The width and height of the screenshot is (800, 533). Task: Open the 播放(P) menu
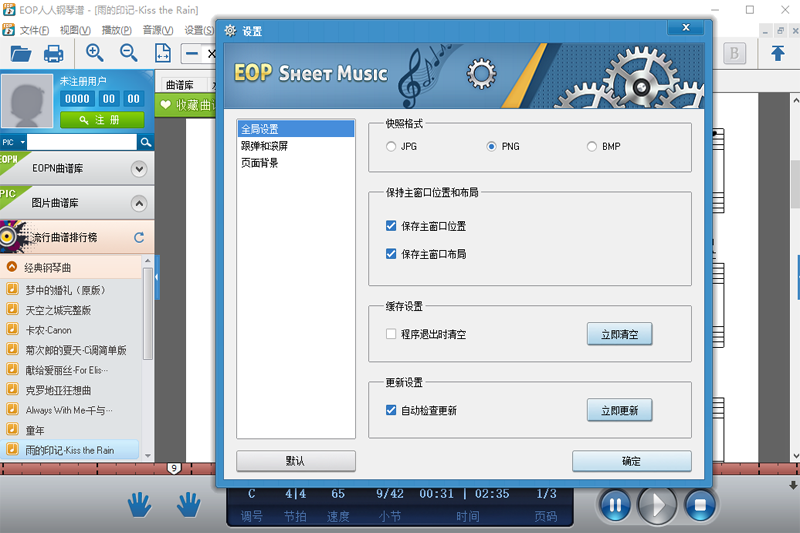coord(116,31)
